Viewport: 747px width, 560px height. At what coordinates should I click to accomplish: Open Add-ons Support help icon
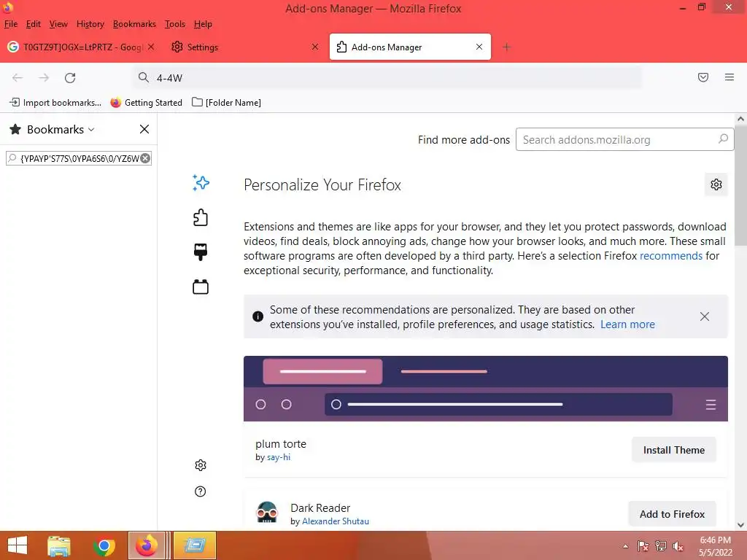[201, 491]
